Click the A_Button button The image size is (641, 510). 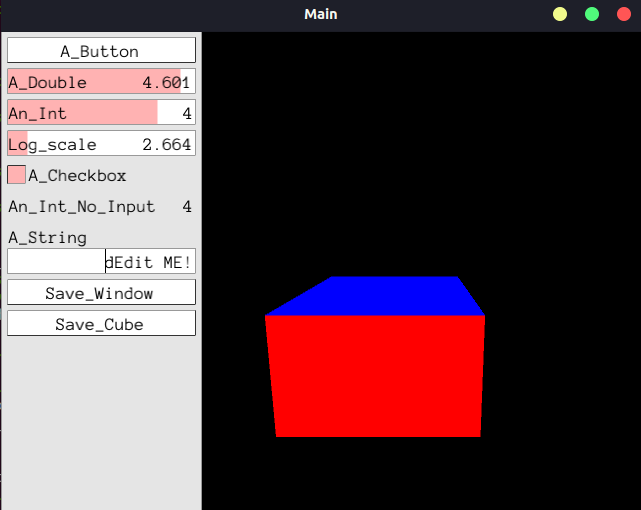point(101,50)
